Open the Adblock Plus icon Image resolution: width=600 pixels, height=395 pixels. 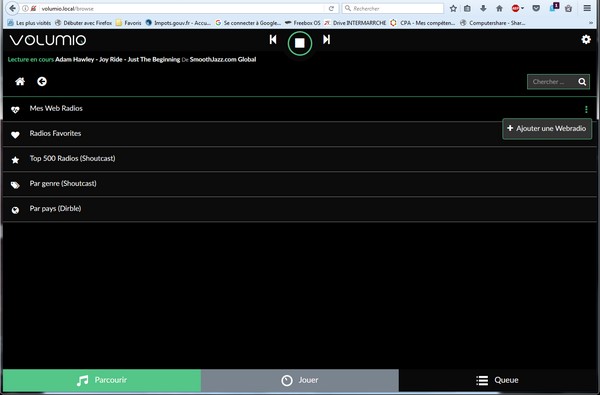(516, 8)
